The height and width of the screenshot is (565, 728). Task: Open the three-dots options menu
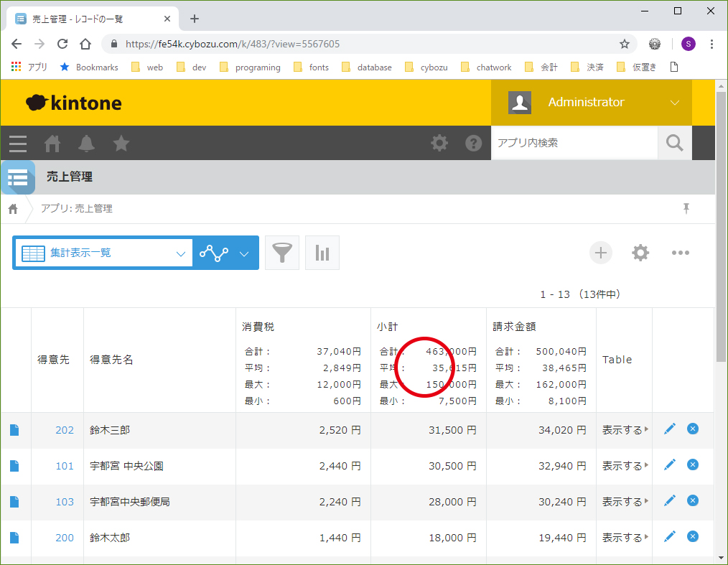tap(680, 253)
